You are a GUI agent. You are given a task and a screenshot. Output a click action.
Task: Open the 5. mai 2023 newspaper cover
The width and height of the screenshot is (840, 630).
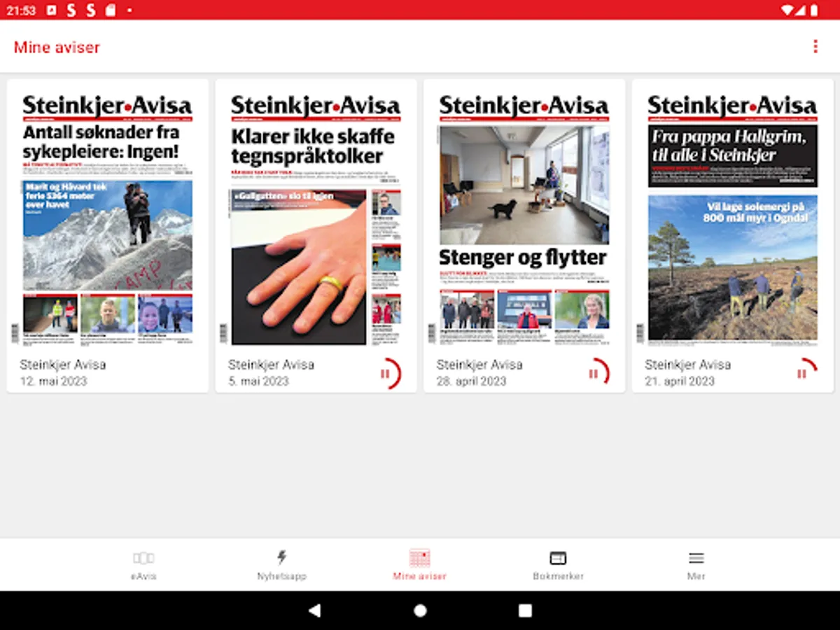click(316, 218)
